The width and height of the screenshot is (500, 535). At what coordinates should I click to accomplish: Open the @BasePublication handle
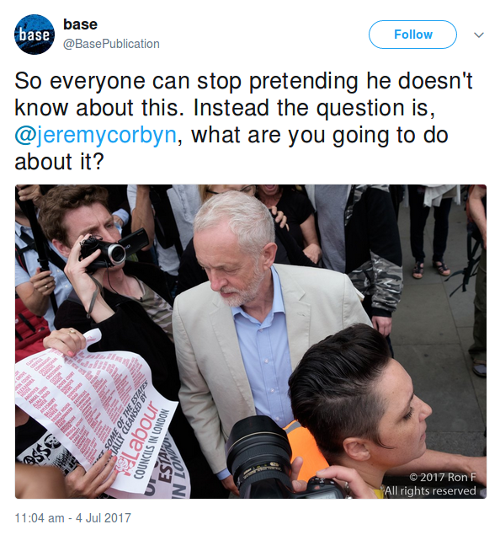111,44
